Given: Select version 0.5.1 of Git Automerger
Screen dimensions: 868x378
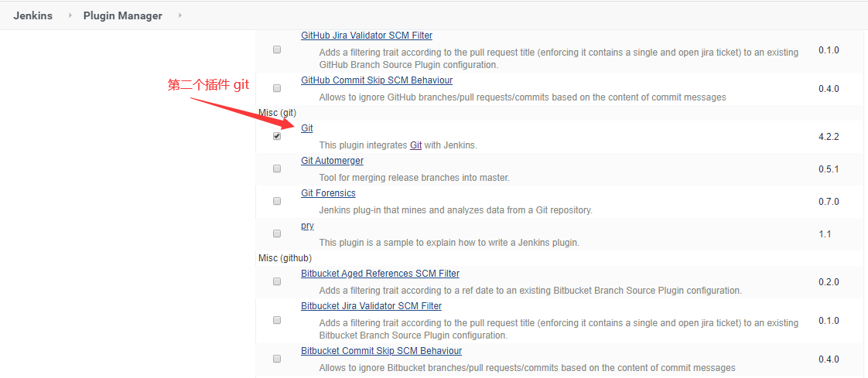Looking at the screenshot, I should click(829, 169).
